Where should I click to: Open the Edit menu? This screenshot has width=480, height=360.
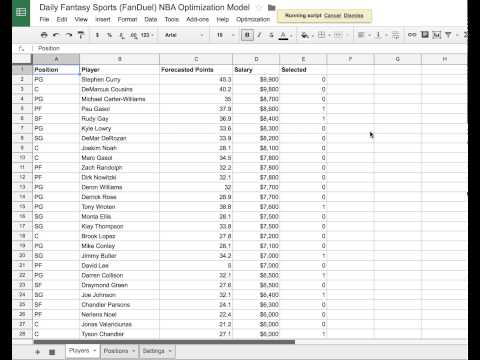tap(62, 19)
